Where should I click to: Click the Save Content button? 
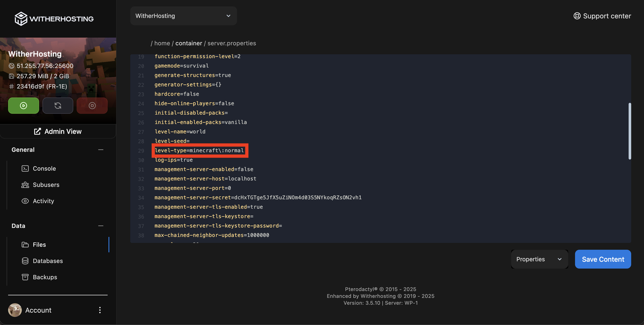tap(603, 259)
